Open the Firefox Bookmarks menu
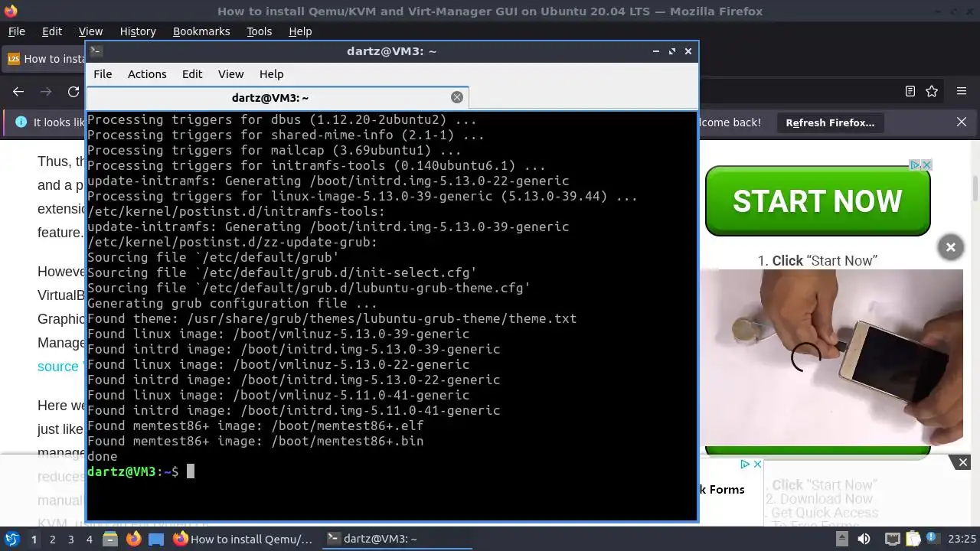This screenshot has height=551, width=980. [201, 31]
